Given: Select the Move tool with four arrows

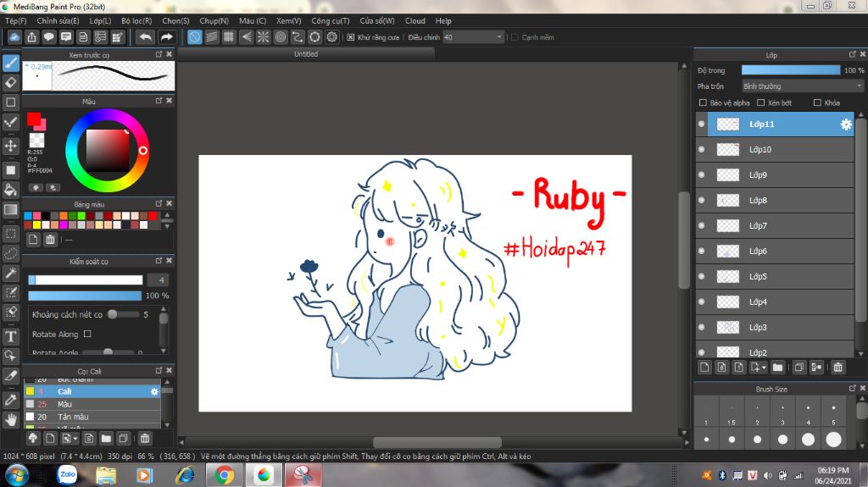Looking at the screenshot, I should (x=10, y=146).
